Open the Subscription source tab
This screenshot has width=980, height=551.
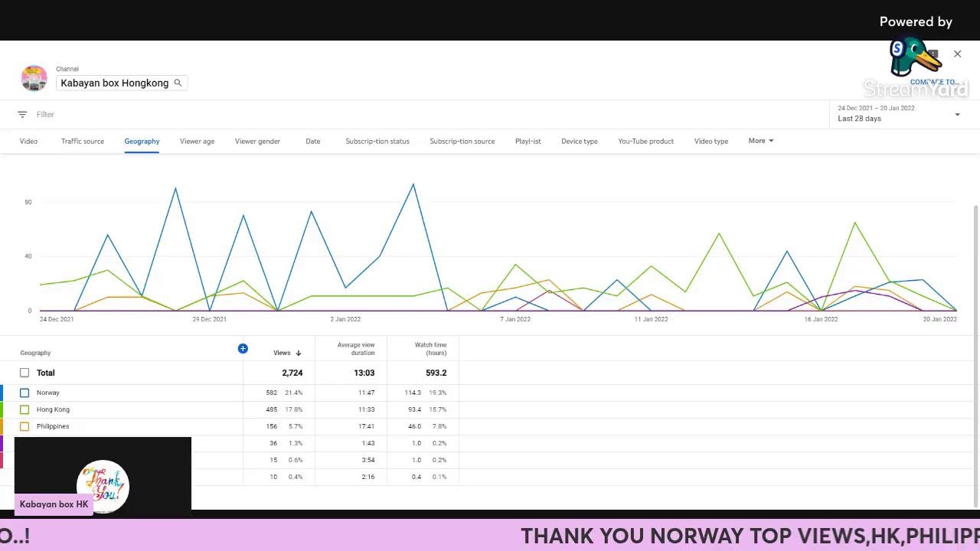click(462, 142)
